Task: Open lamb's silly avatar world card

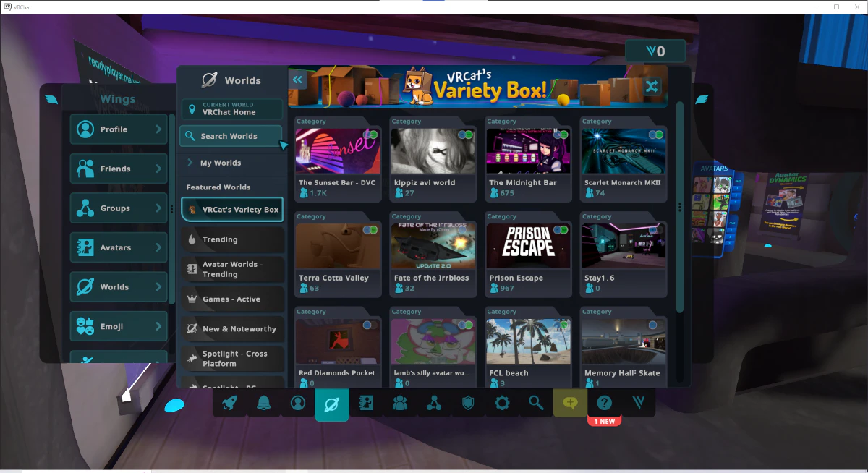Action: tap(433, 347)
